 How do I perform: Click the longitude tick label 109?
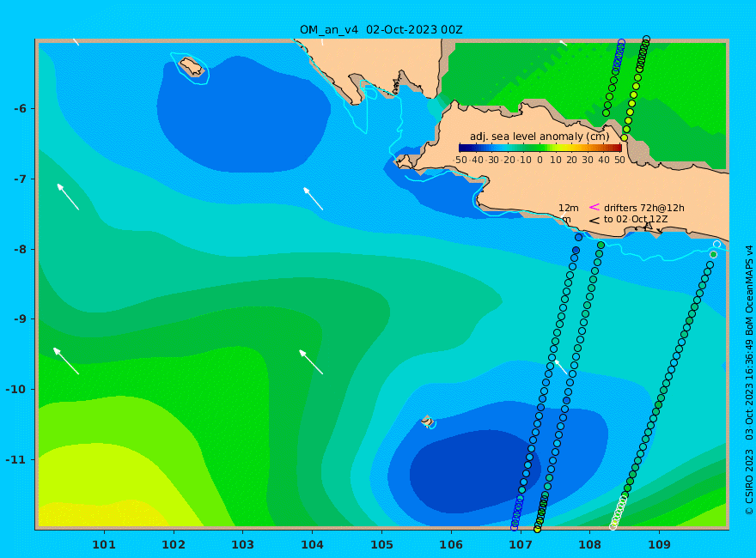tap(659, 545)
